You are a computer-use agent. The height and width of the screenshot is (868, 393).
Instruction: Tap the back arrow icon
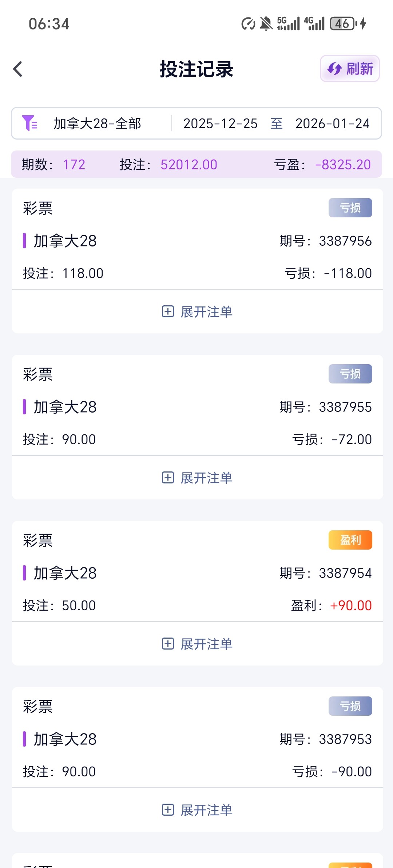[18, 69]
